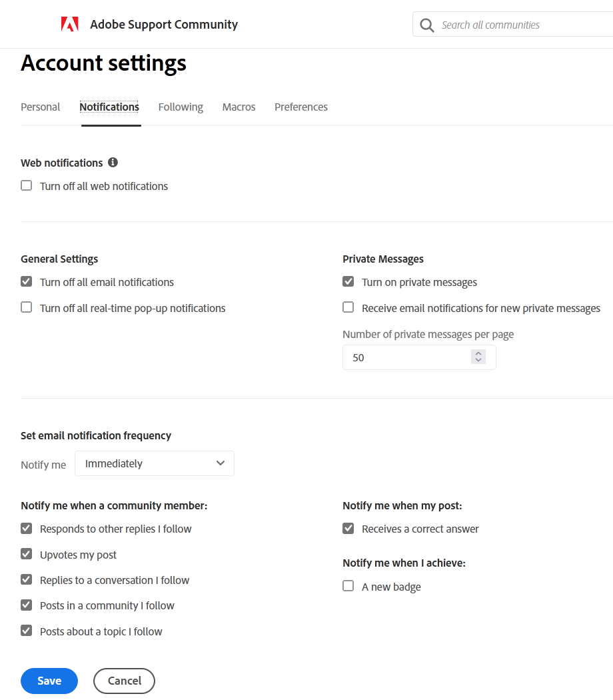Select the Preferences tab
613x700 pixels.
point(301,107)
